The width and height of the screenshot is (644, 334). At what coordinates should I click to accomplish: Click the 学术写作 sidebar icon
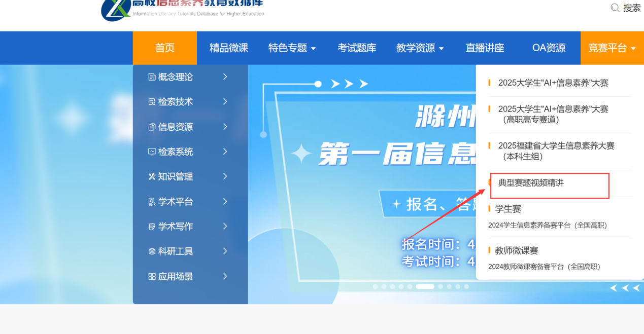(152, 227)
